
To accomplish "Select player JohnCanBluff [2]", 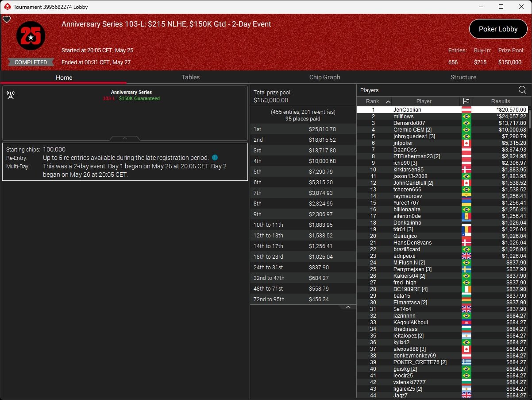I will click(443, 183).
